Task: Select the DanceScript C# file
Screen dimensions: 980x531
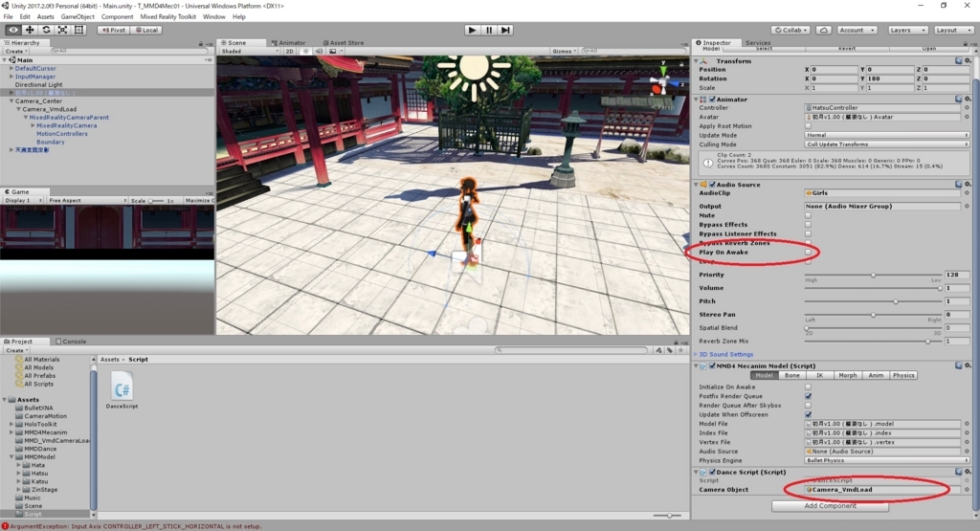Action: (x=122, y=390)
